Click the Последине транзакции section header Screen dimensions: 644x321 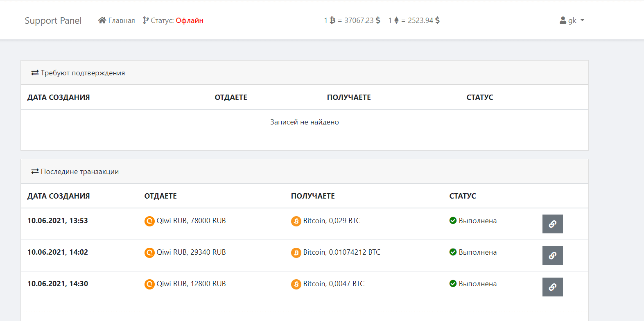click(79, 172)
